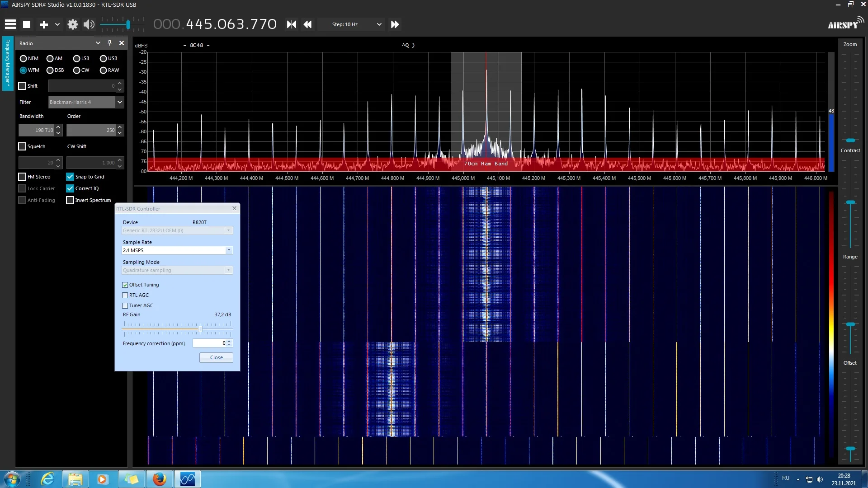Step frequency down with rewind arrows
The height and width of the screenshot is (488, 868).
[308, 24]
